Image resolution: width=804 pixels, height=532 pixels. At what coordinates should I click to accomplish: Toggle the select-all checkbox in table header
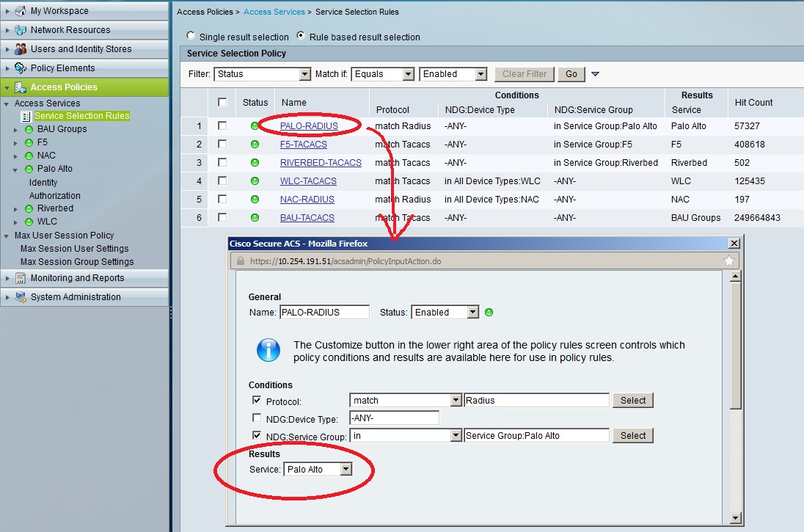[222, 102]
